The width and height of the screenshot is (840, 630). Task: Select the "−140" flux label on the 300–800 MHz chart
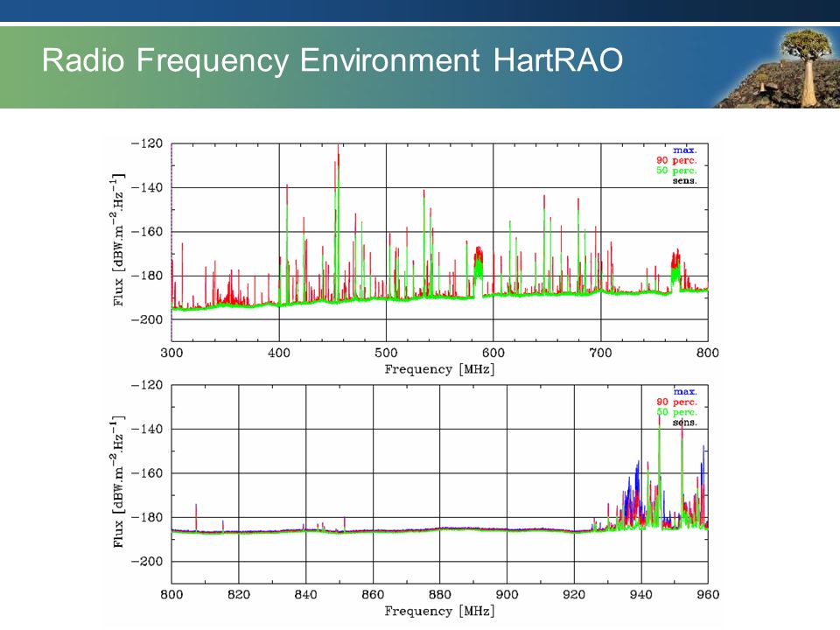(147, 187)
